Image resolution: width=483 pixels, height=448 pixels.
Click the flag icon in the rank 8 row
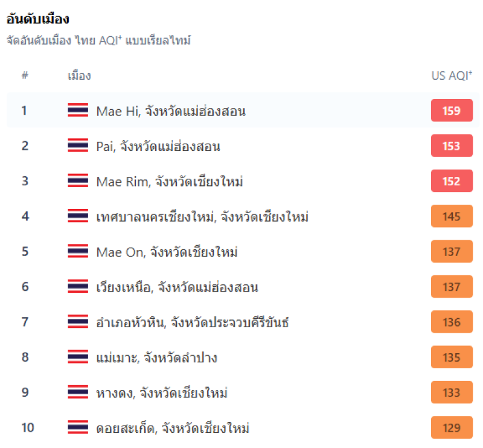pos(78,357)
